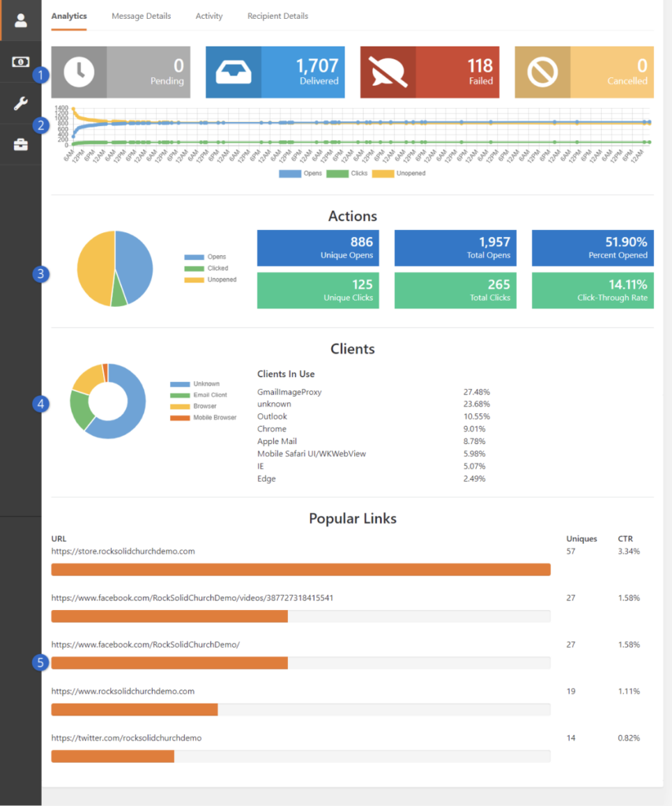This screenshot has height=806, width=672.
Task: Click the Click-Through Rate 14.11% tile
Action: pos(593,290)
